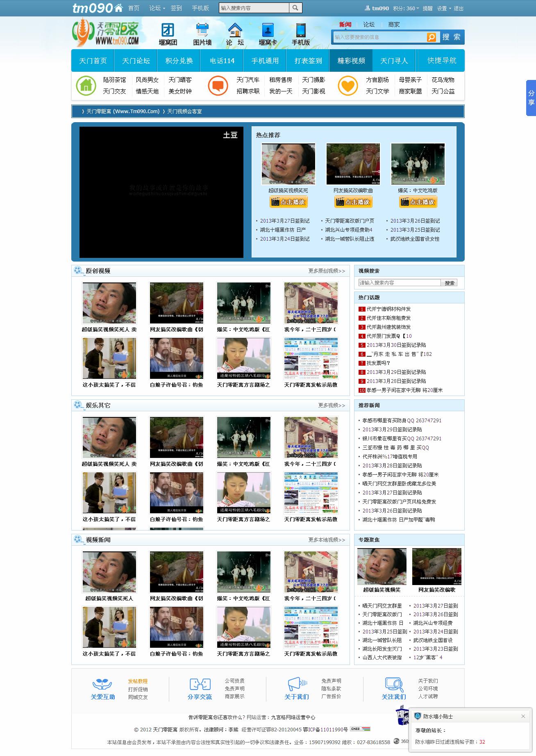536x756 pixels.
Task: Click the orange search magnifier icon
Action: pos(431,37)
